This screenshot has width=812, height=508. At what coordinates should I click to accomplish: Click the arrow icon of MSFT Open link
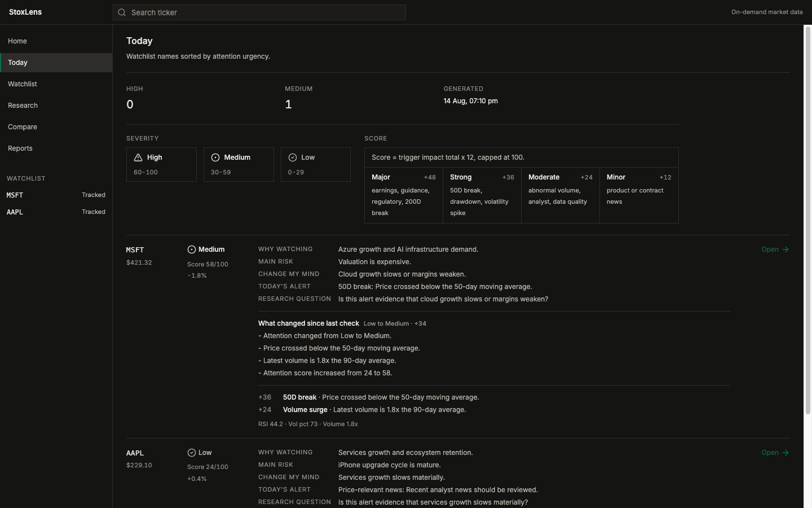(785, 249)
